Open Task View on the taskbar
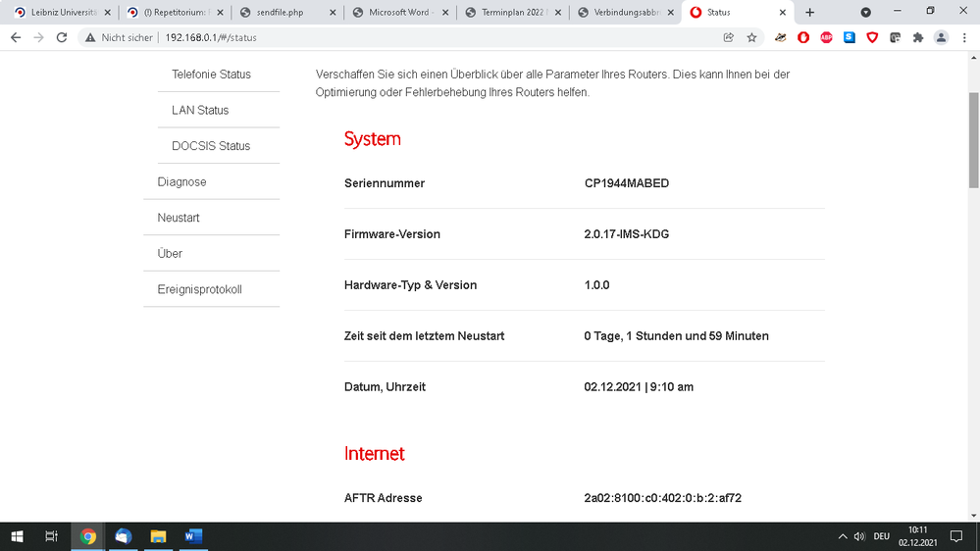Screen dimensions: 980x551 [x=52, y=536]
